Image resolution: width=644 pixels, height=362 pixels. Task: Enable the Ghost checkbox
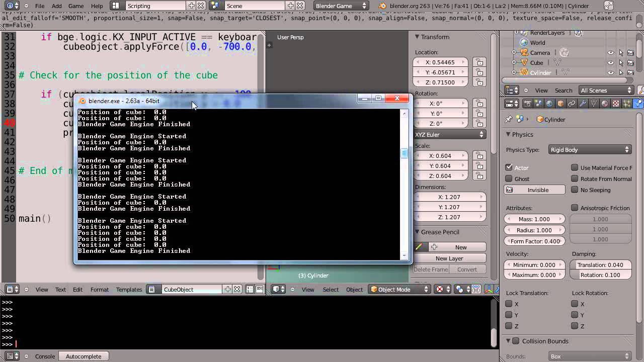509,178
